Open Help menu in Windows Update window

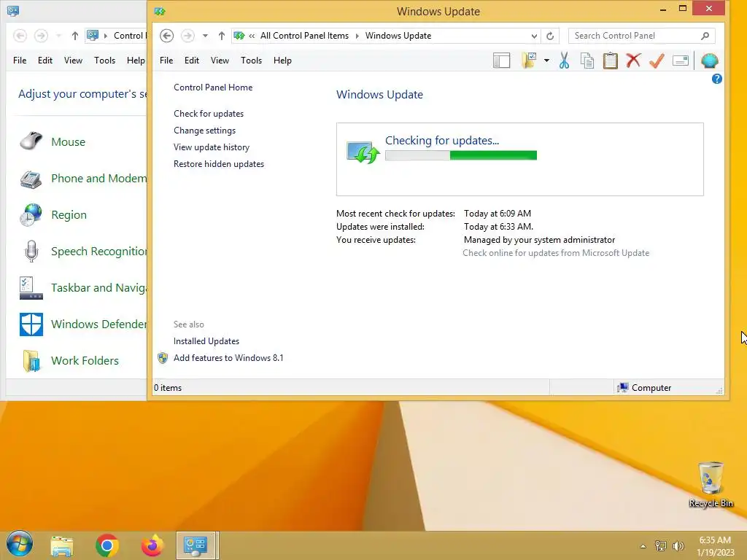[282, 61]
